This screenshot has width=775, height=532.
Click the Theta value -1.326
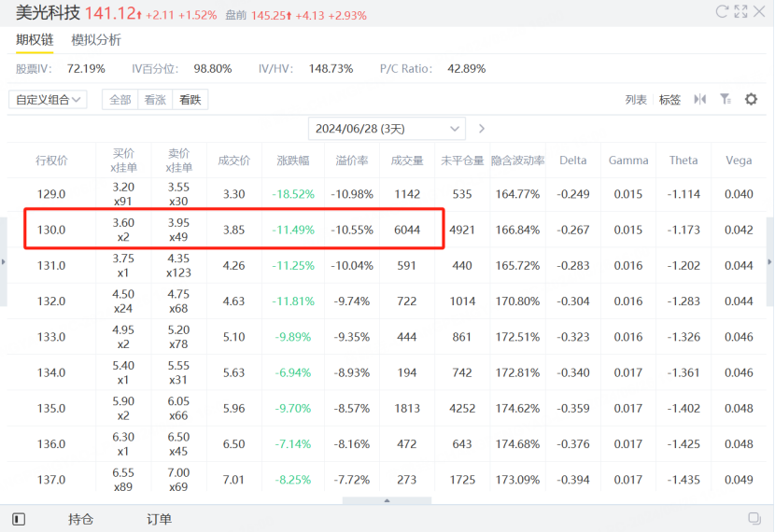683,337
